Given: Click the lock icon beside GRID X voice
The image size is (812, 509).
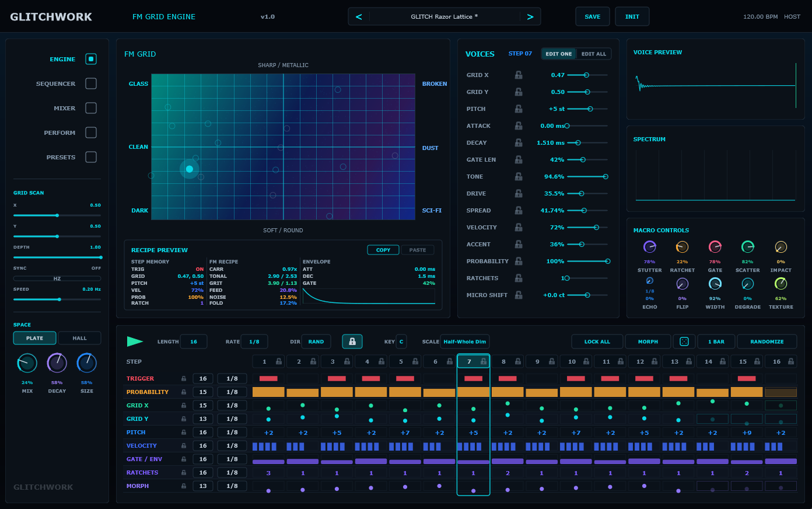Looking at the screenshot, I should [x=519, y=75].
